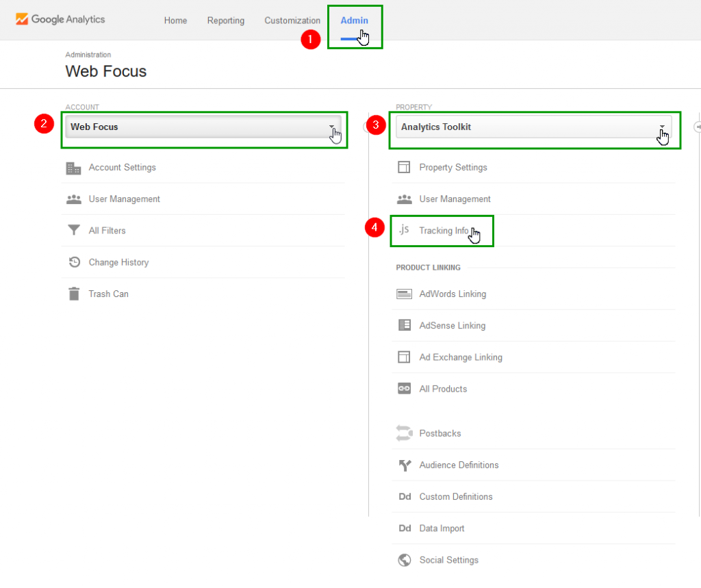Click the Dd icon beside Data Import
The width and height of the screenshot is (701, 588).
(x=405, y=528)
